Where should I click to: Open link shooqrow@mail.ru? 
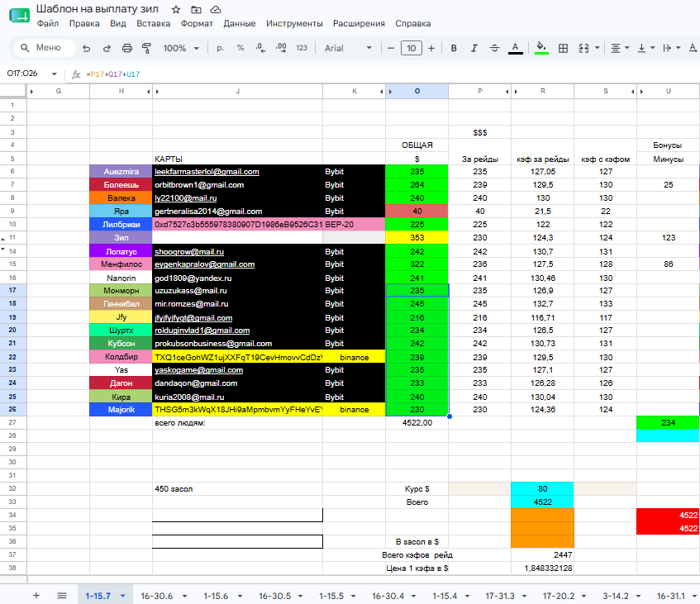point(189,252)
